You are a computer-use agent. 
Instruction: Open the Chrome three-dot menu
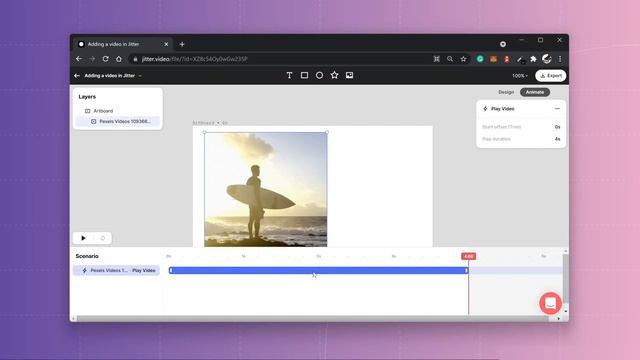(560, 59)
